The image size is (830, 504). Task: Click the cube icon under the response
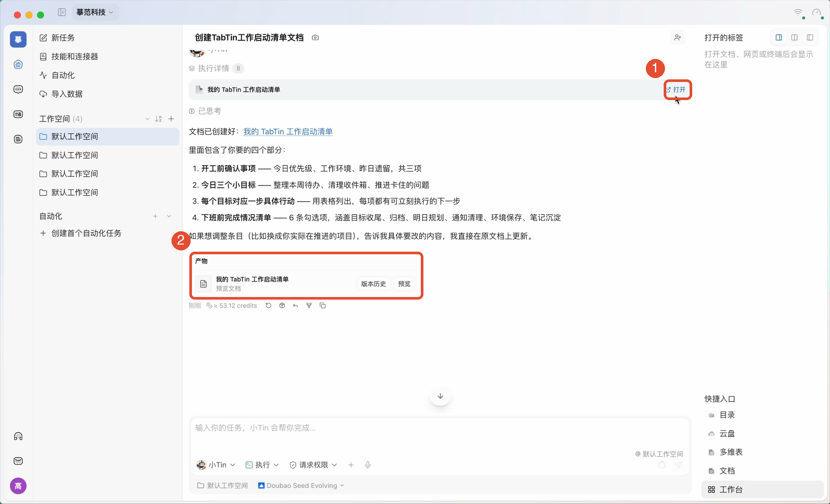[282, 305]
